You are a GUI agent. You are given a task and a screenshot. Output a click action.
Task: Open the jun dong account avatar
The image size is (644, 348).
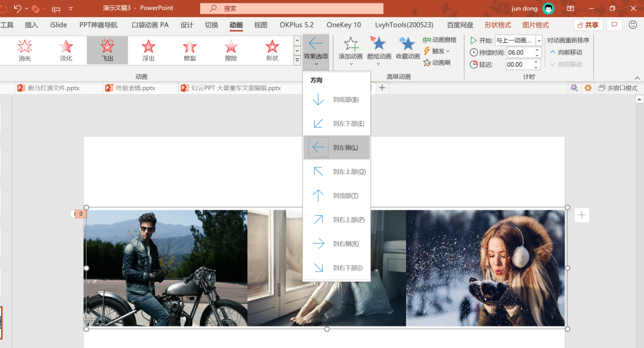pyautogui.click(x=549, y=8)
